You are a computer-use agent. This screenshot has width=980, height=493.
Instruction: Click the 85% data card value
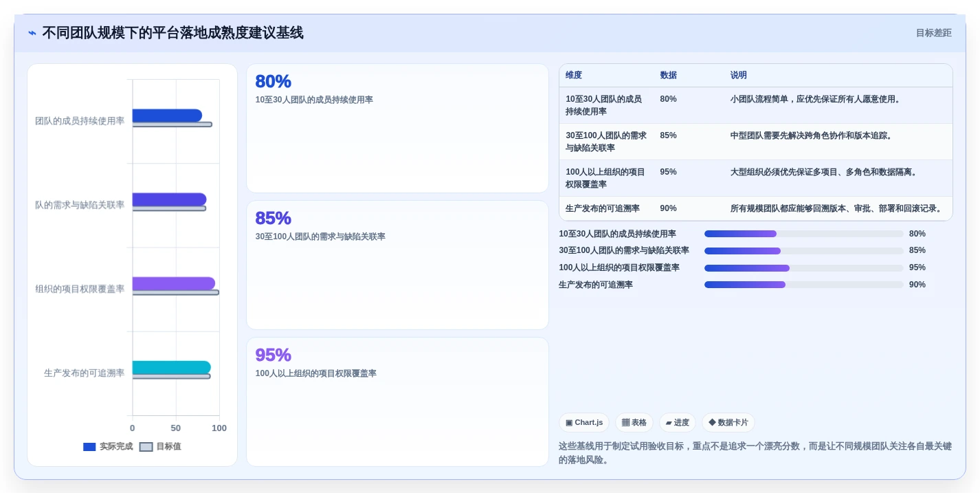tap(273, 218)
